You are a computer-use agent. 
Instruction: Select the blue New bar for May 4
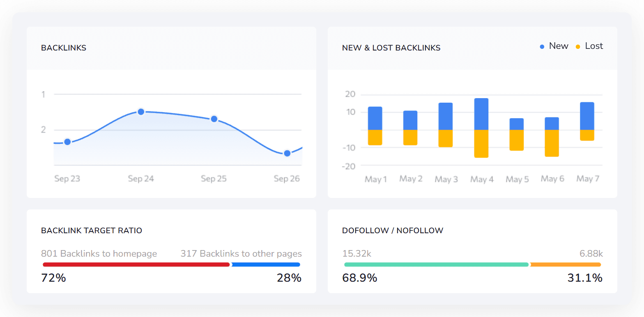click(x=481, y=114)
